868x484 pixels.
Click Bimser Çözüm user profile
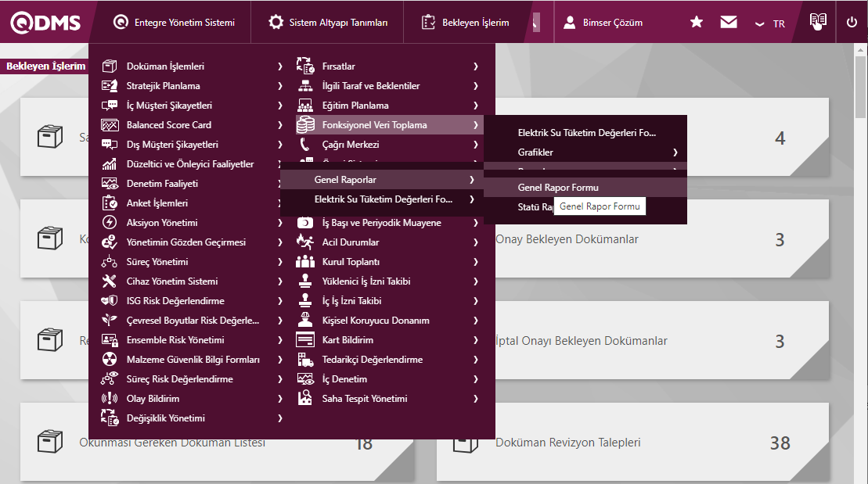(603, 23)
